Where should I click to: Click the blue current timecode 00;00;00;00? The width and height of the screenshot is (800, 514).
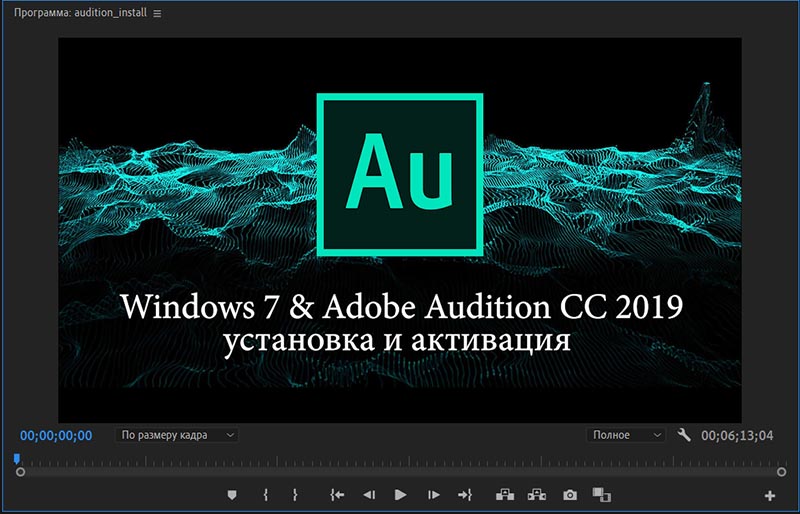click(x=56, y=435)
